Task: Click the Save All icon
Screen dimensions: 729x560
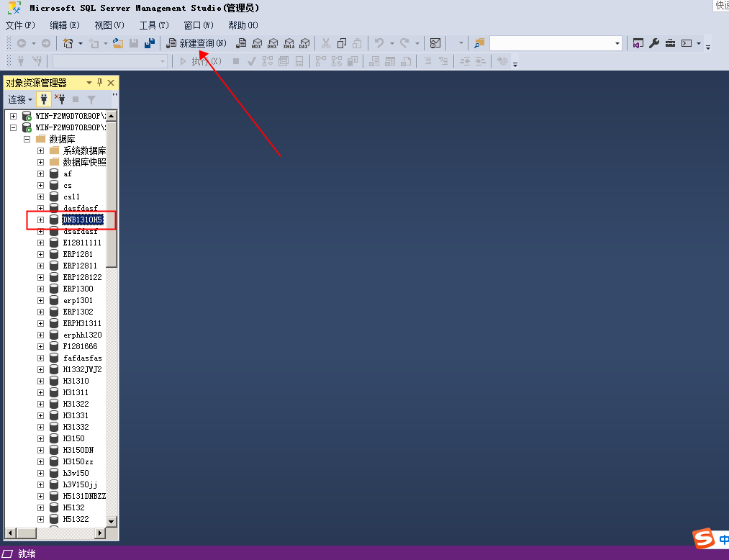Action: point(149,44)
